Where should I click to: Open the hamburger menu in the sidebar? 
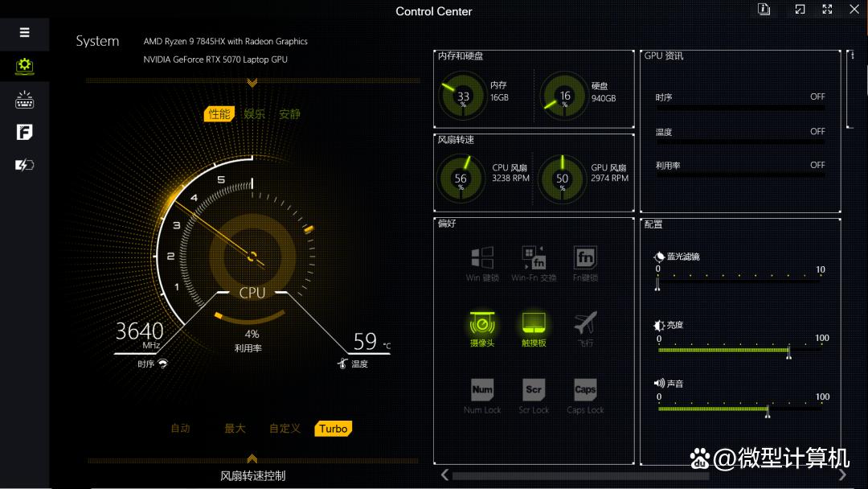24,33
